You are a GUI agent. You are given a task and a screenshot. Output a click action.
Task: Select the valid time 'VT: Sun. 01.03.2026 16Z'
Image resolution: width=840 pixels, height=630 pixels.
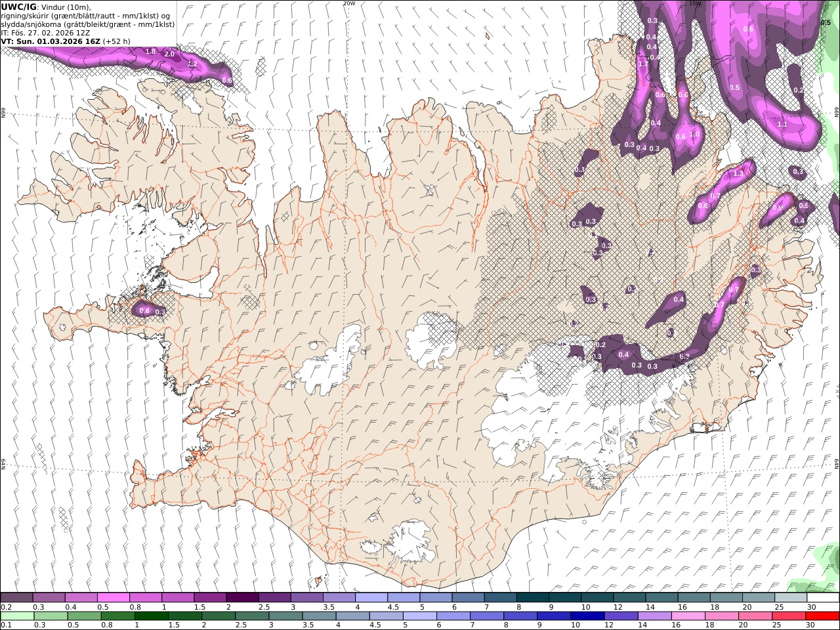click(51, 41)
